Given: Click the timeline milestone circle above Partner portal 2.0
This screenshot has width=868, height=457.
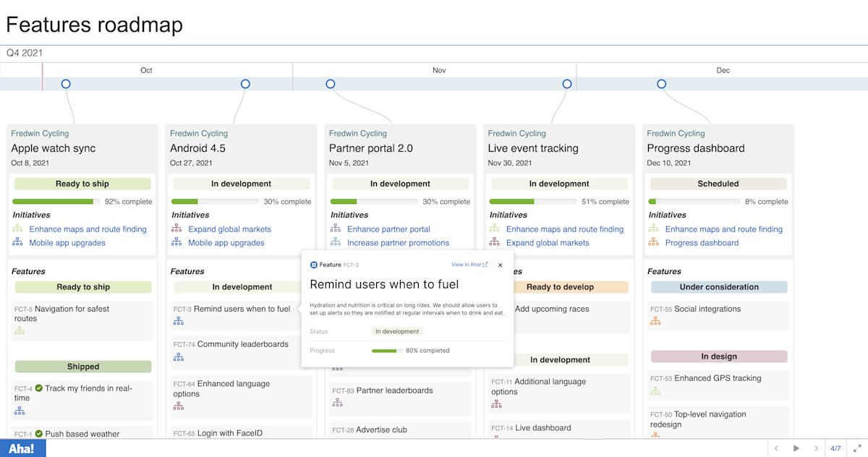Looking at the screenshot, I should 331,83.
